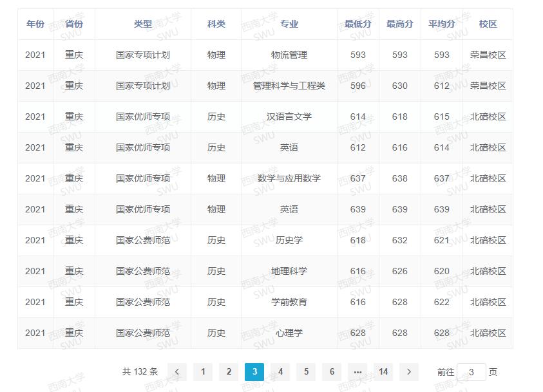
Task: Click the 汉语言文学 major cell
Action: [x=287, y=117]
